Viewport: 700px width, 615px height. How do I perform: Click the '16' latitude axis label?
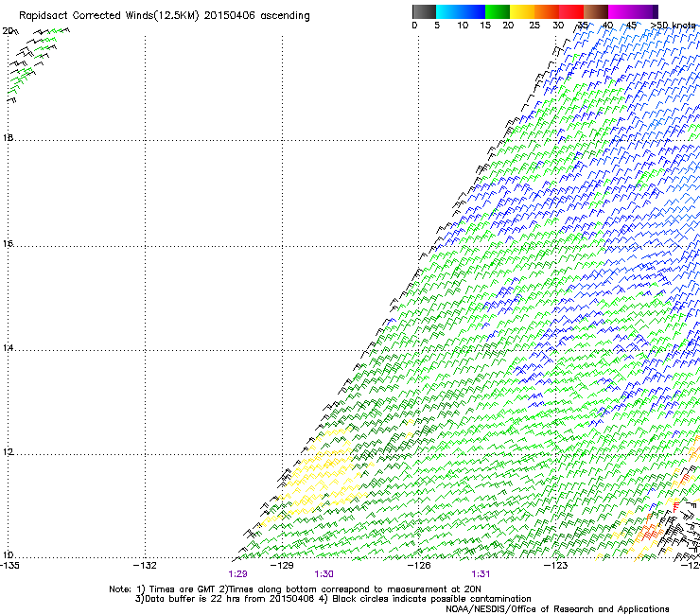8,243
